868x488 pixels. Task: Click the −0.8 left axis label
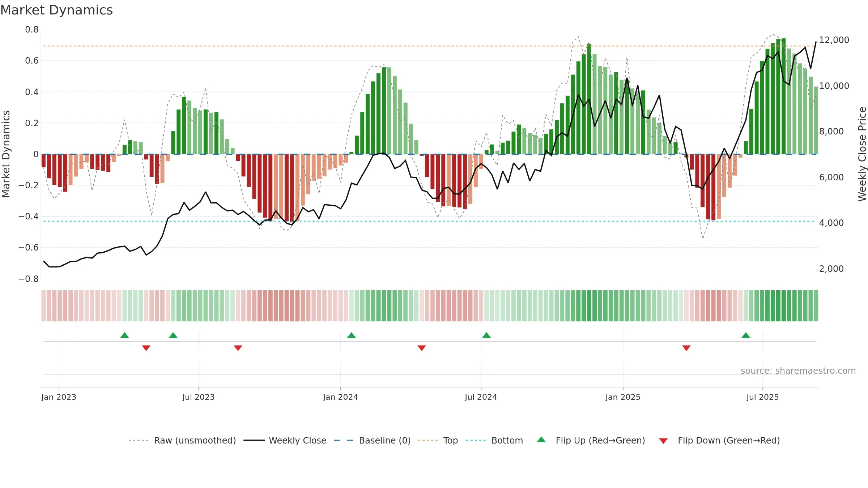(29, 279)
